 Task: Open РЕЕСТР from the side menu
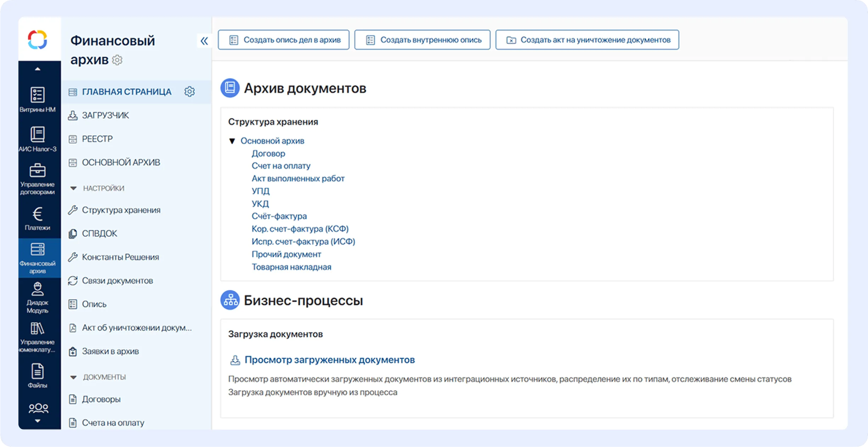coord(97,139)
